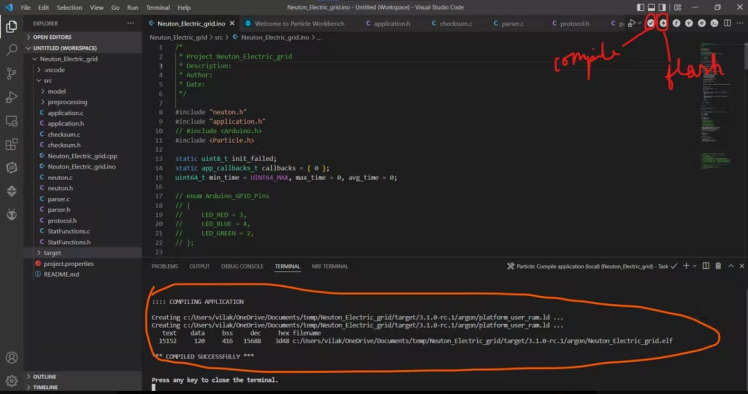The height and width of the screenshot is (394, 748).
Task: Expand the Open Editors section
Action: [83, 37]
